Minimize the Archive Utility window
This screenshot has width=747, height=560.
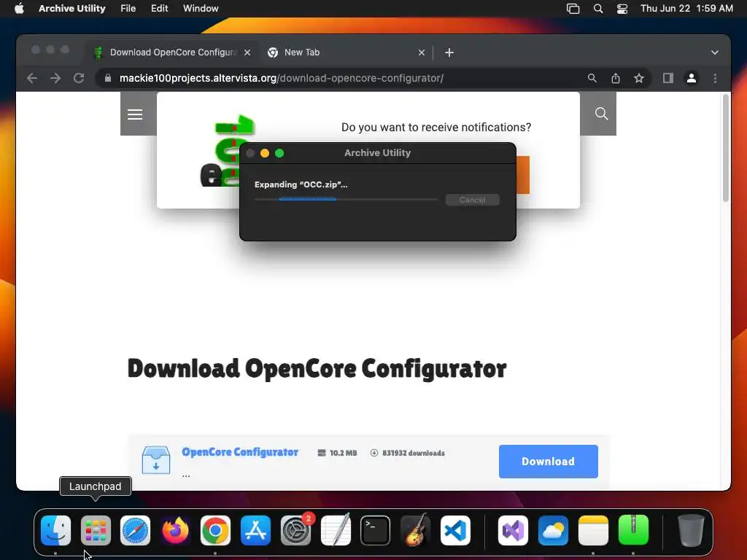[265, 153]
